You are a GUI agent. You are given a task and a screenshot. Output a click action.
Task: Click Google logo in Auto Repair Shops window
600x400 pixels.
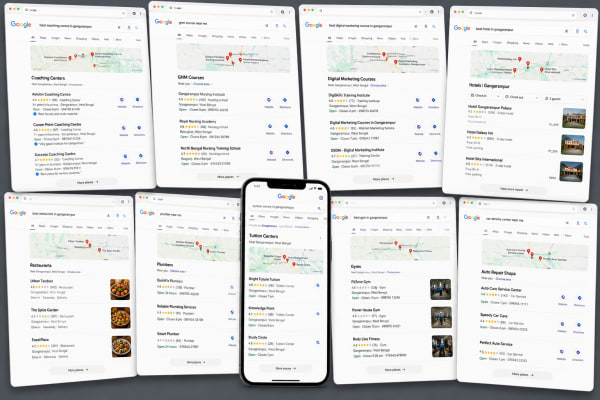coord(472,218)
